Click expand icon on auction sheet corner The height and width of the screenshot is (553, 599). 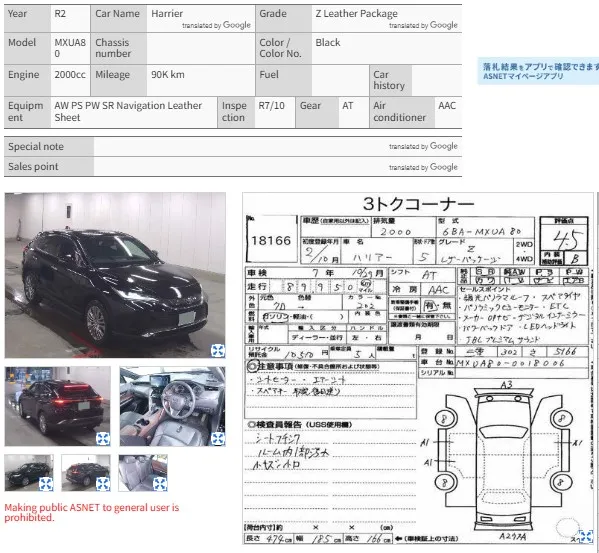[x=586, y=537]
